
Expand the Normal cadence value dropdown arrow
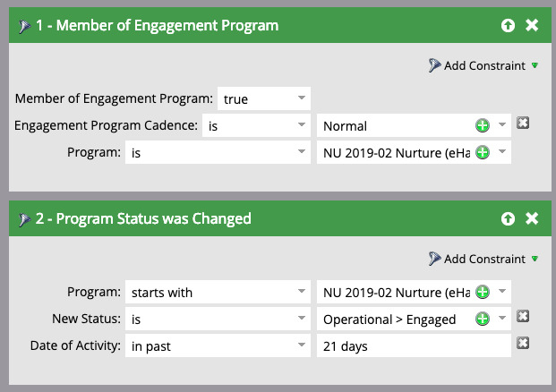[x=502, y=124]
